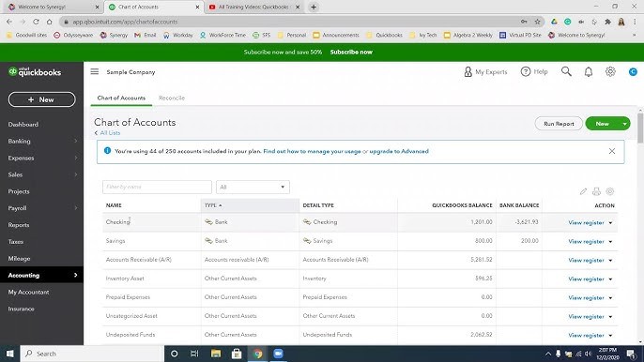Click the Chrome taskbar icon
This screenshot has height=362, width=644.
257,354
